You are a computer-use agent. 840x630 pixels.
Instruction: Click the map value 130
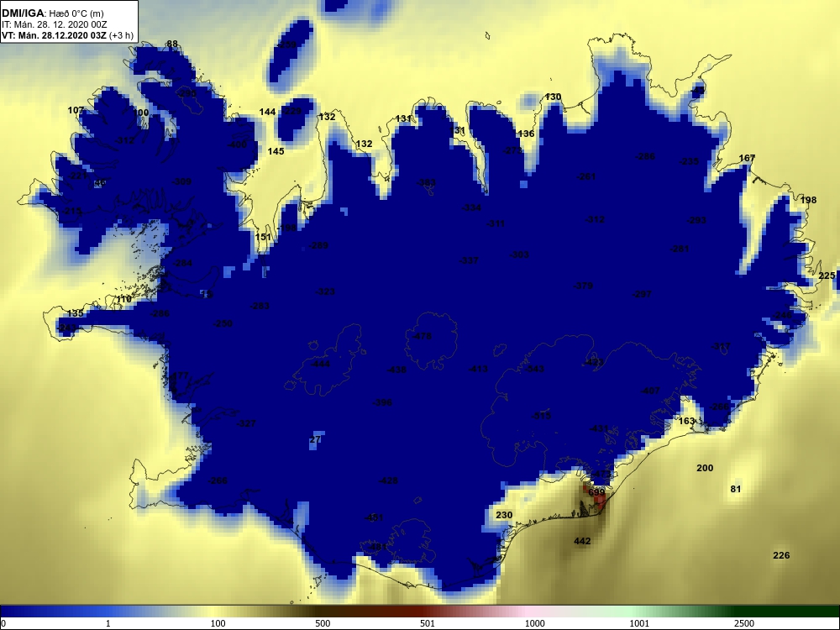553,97
